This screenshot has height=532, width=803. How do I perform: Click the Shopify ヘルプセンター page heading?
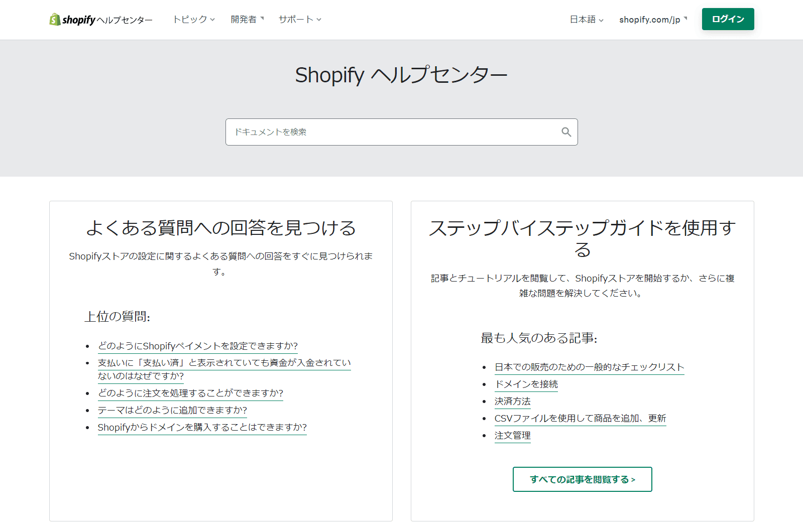[x=401, y=75]
